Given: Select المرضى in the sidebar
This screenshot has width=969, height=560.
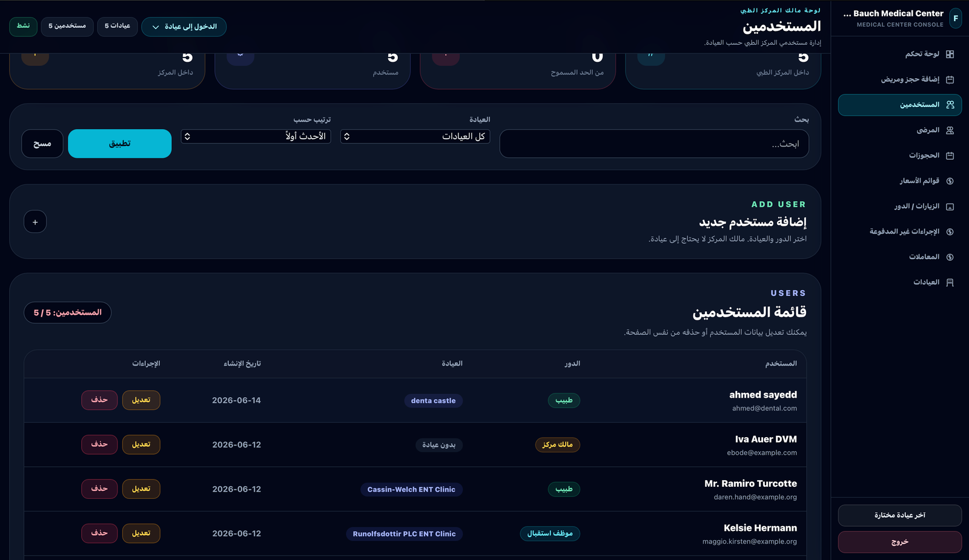Looking at the screenshot, I should click(900, 130).
